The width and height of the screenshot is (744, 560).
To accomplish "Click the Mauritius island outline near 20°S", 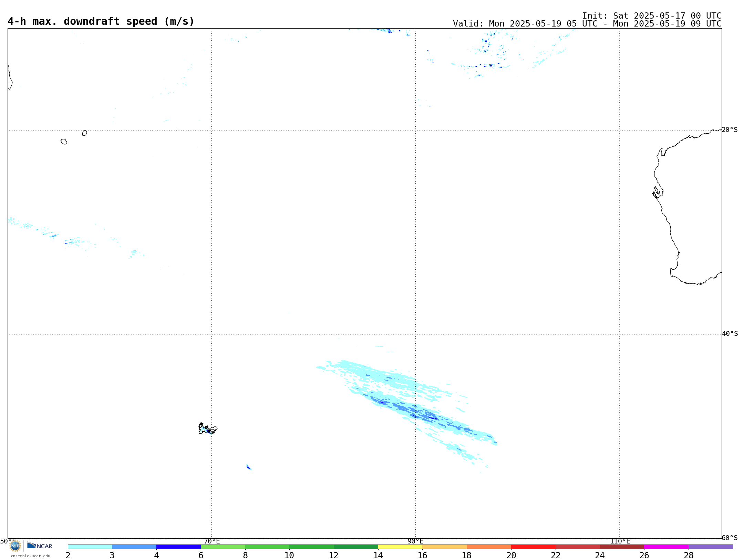I will 84,133.
